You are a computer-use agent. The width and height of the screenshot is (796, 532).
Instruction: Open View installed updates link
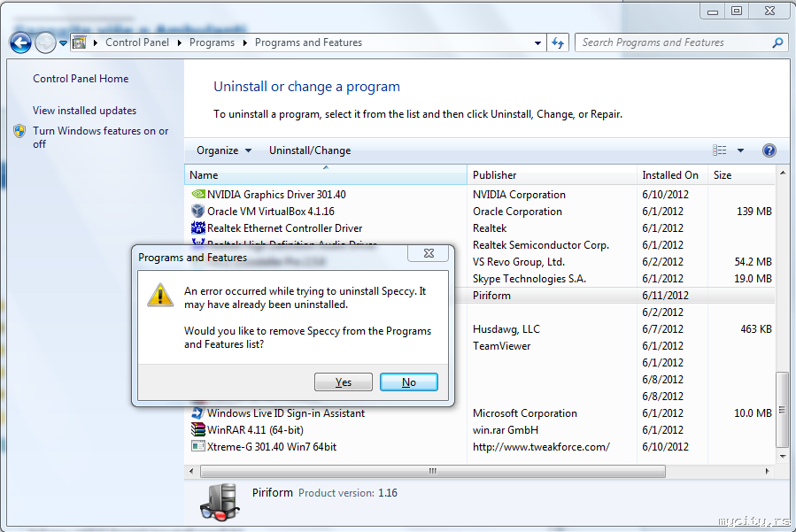(x=85, y=111)
